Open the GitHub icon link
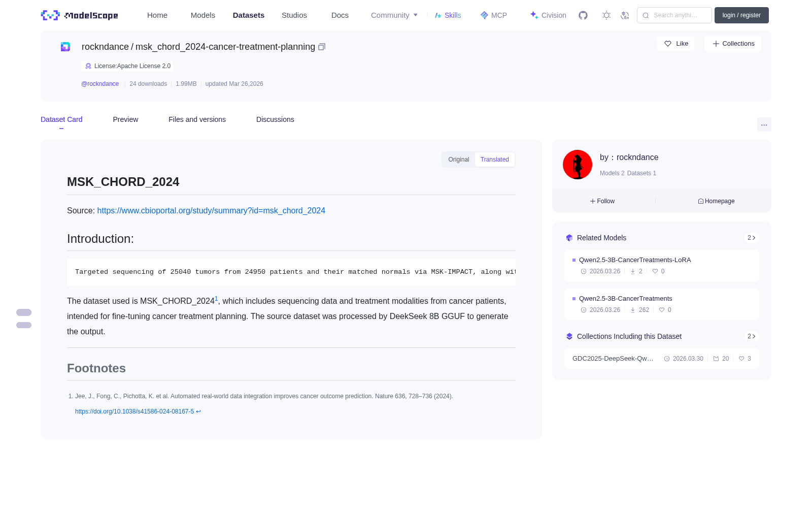Screen dimensions: 812x508 point(583,15)
